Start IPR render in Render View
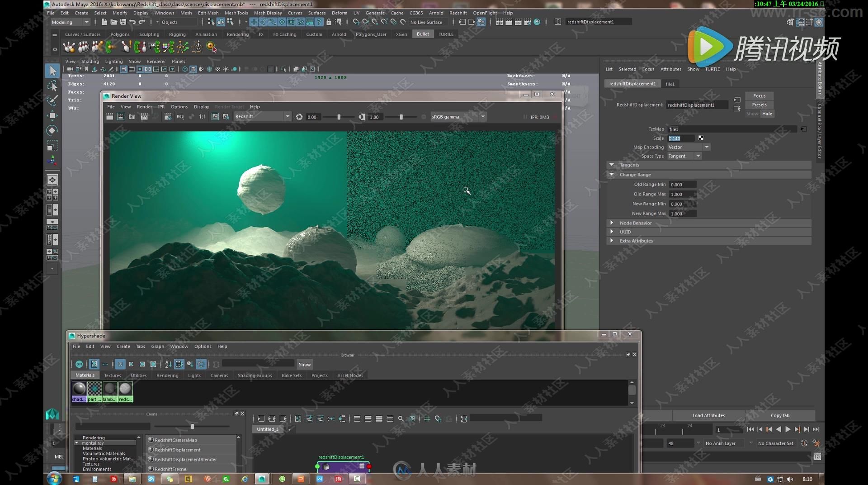Viewport: 868px width, 485px height. (144, 117)
